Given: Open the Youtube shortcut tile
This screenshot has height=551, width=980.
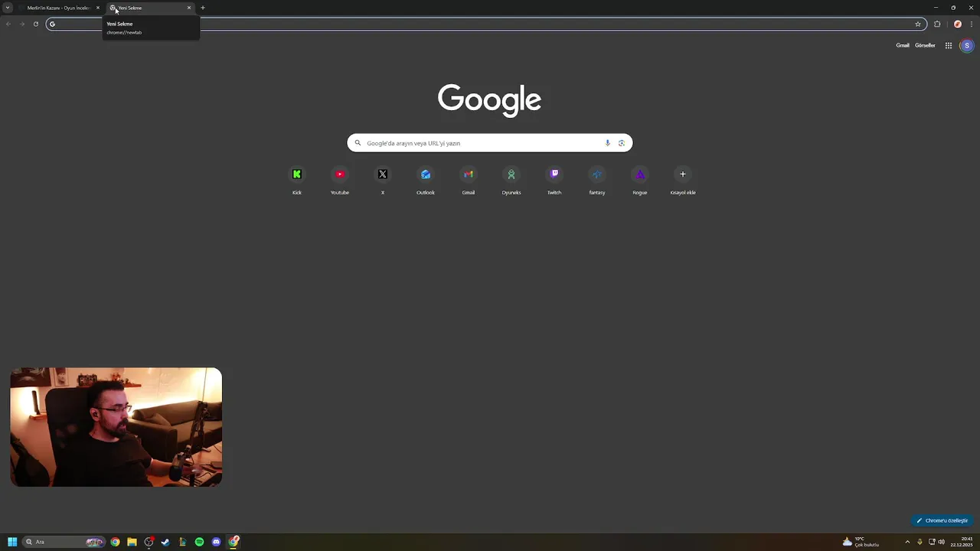Looking at the screenshot, I should click(x=340, y=181).
